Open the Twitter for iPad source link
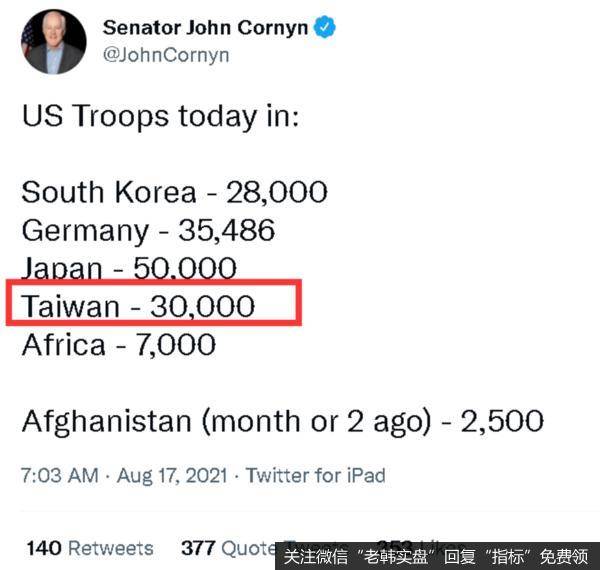Screen dimensions: 600x570 click(x=315, y=476)
